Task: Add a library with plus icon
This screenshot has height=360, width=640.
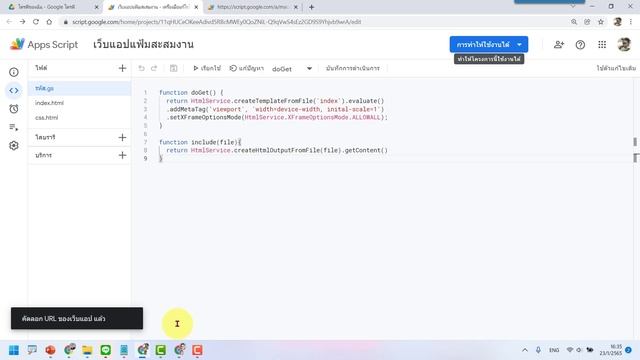Action: tap(122, 138)
